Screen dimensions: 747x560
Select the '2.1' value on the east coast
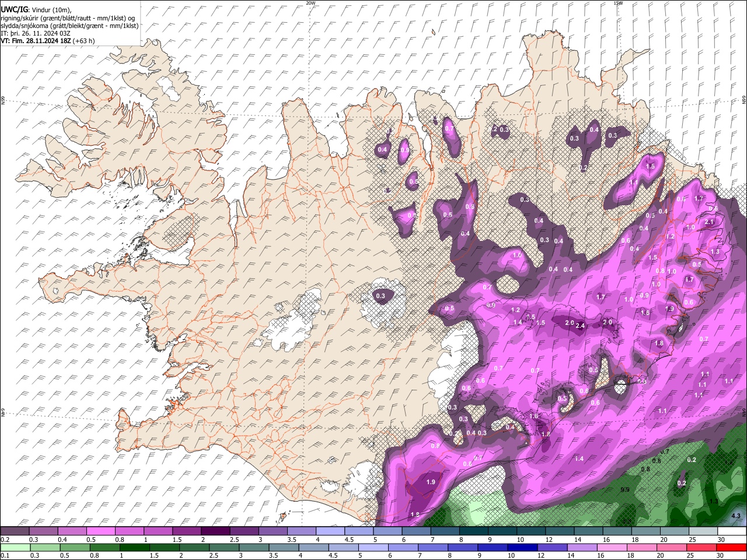(710, 222)
